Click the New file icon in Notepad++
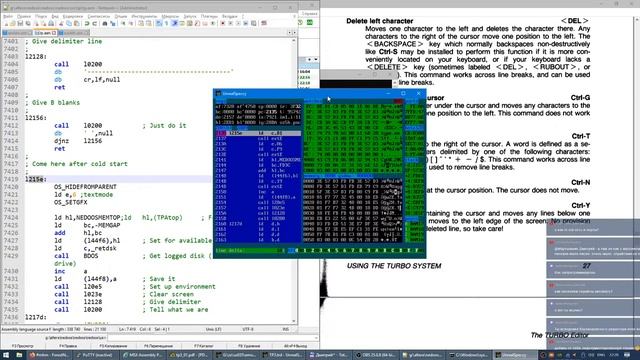The image size is (640, 360). pyautogui.click(x=6, y=23)
